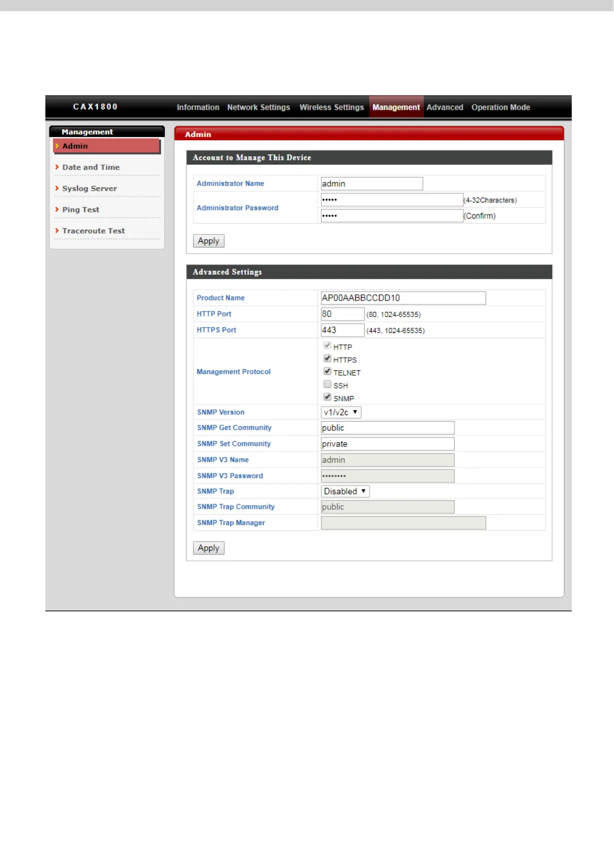The image size is (614, 868).
Task: Click the SNMP Trap Community field
Action: (388, 507)
